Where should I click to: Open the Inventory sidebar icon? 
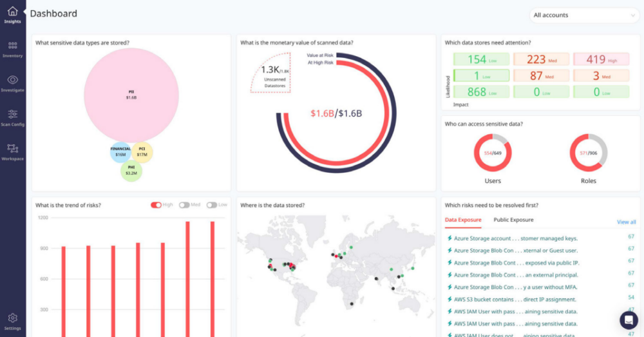coord(12,46)
